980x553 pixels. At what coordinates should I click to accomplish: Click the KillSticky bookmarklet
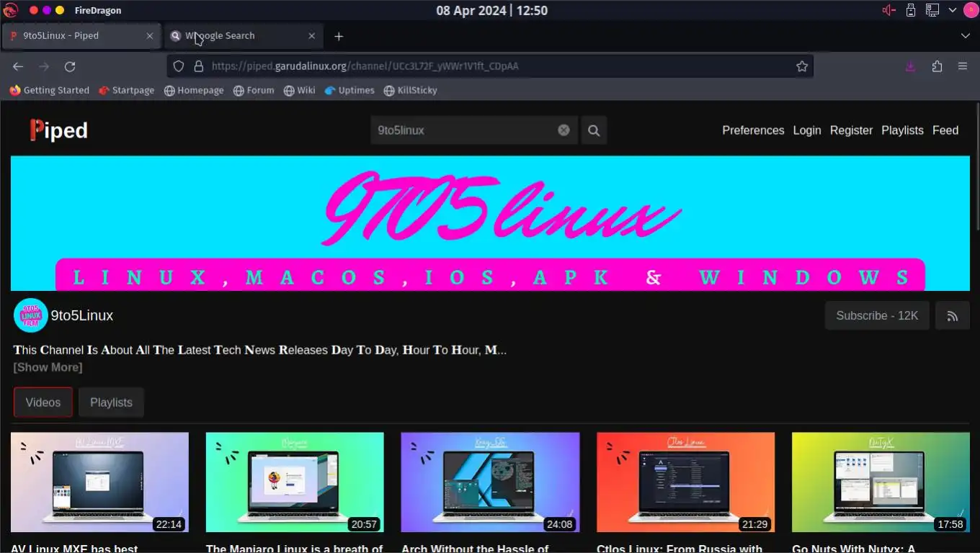pyautogui.click(x=411, y=90)
